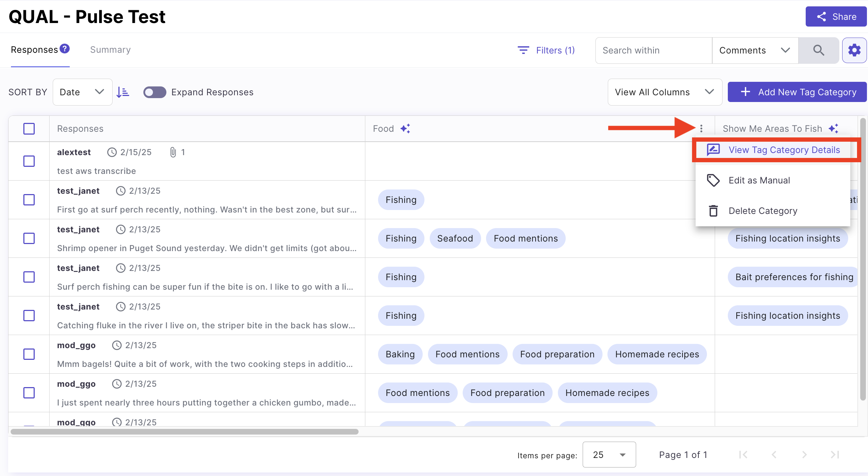Expand the View All Columns dropdown

pyautogui.click(x=664, y=92)
